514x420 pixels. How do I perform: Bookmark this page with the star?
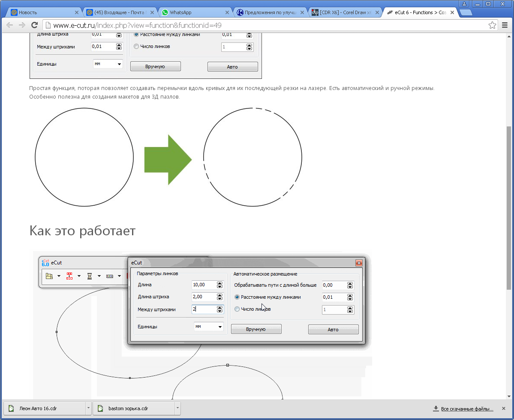[x=492, y=25]
